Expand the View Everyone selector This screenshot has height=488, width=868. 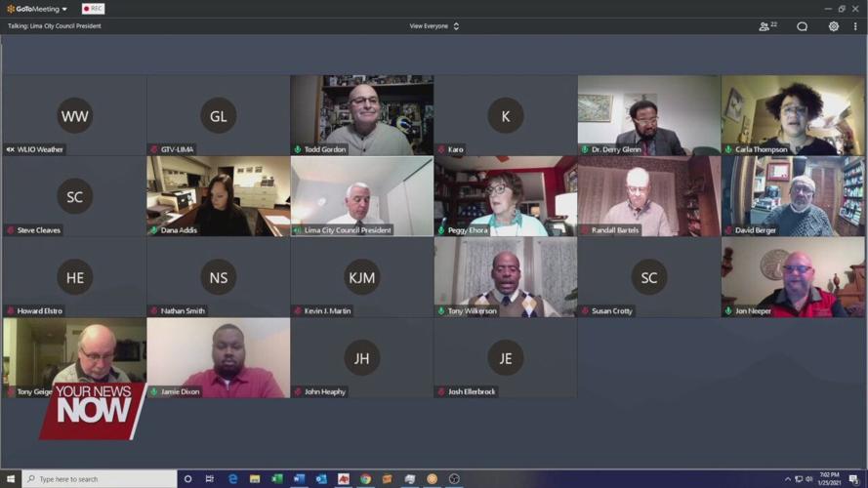434,26
